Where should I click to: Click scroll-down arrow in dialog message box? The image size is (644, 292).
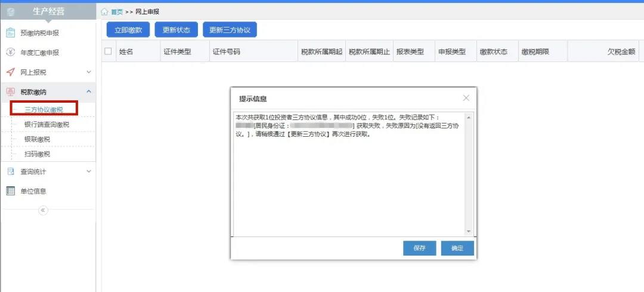click(469, 232)
